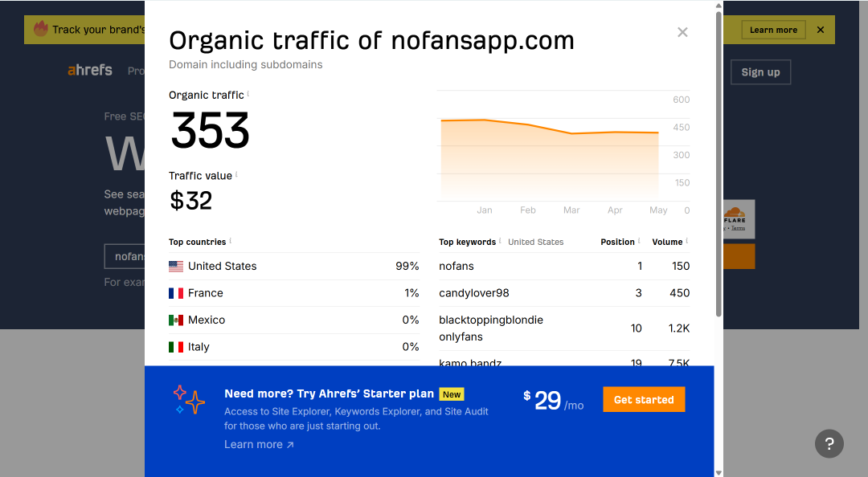Click the nofans keyword row
The image size is (868, 477).
pos(564,266)
